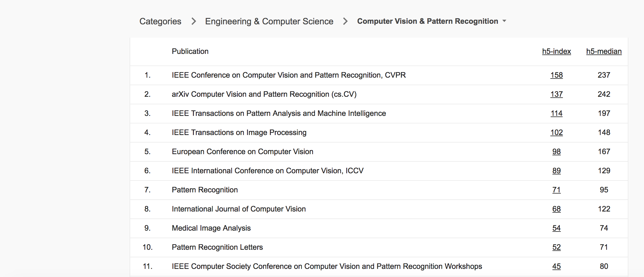Click the chevron after Engineering & Computer Science
Image resolution: width=644 pixels, height=277 pixels.
click(345, 21)
